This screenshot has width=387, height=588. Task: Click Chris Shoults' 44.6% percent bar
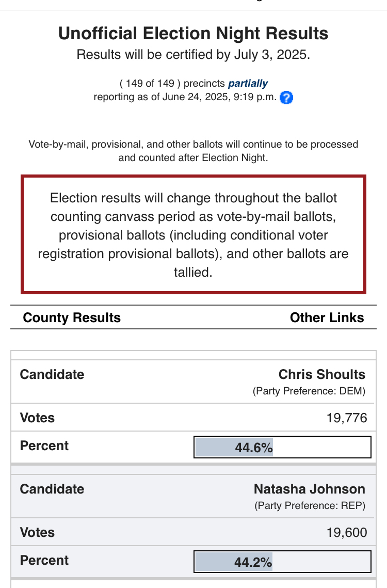click(282, 447)
